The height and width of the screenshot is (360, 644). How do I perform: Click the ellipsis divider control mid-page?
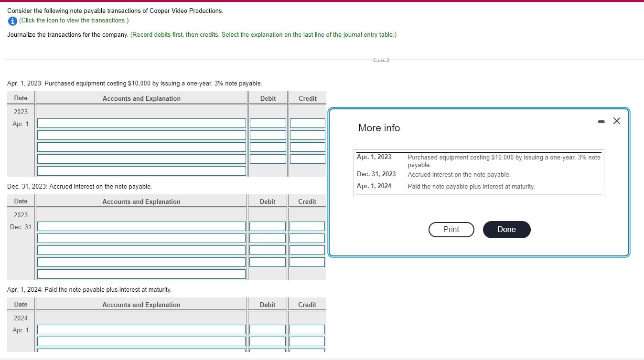click(x=381, y=60)
